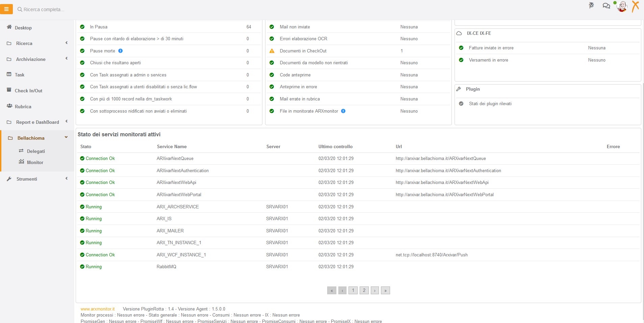Click info icon next to File in monitorate ARXmonitor
Image resolution: width=644 pixels, height=323 pixels.
click(x=343, y=111)
